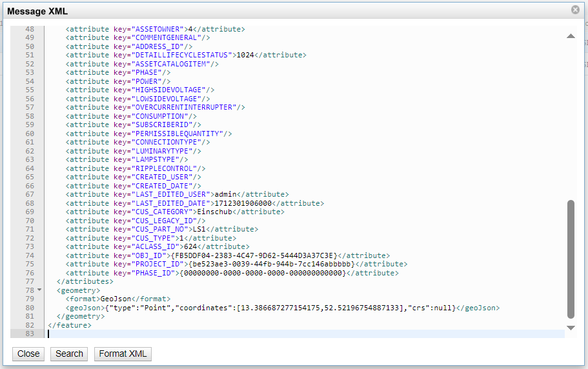
Task: Click the POWER attribute line
Action: point(118,81)
